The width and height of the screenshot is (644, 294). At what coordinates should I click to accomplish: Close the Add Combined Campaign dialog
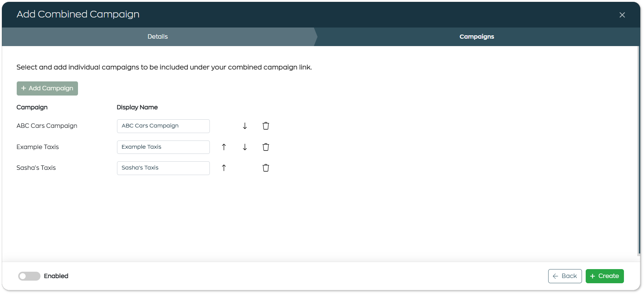(622, 15)
